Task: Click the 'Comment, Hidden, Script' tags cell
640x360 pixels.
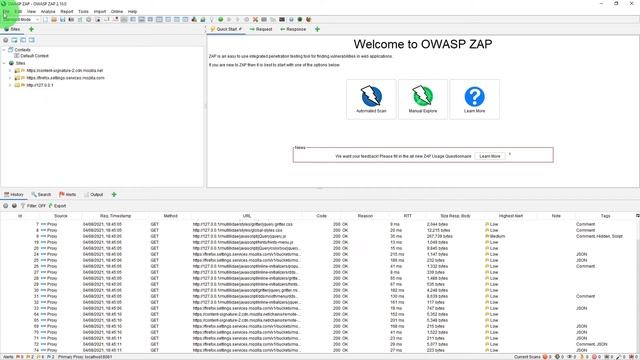Action: 599,236
